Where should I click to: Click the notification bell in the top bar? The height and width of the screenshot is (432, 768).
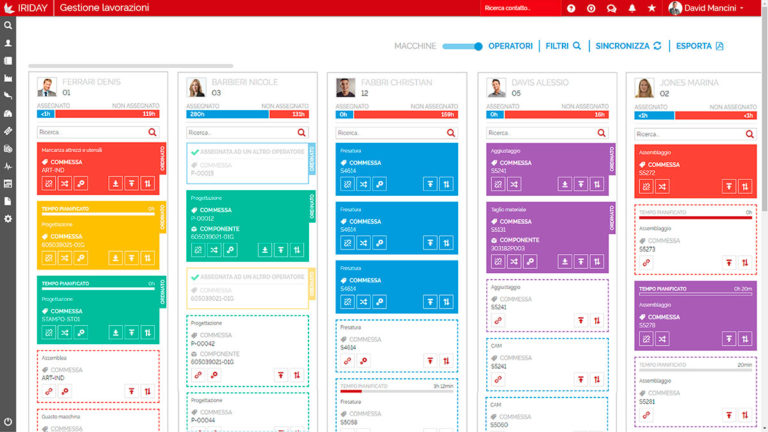(632, 8)
